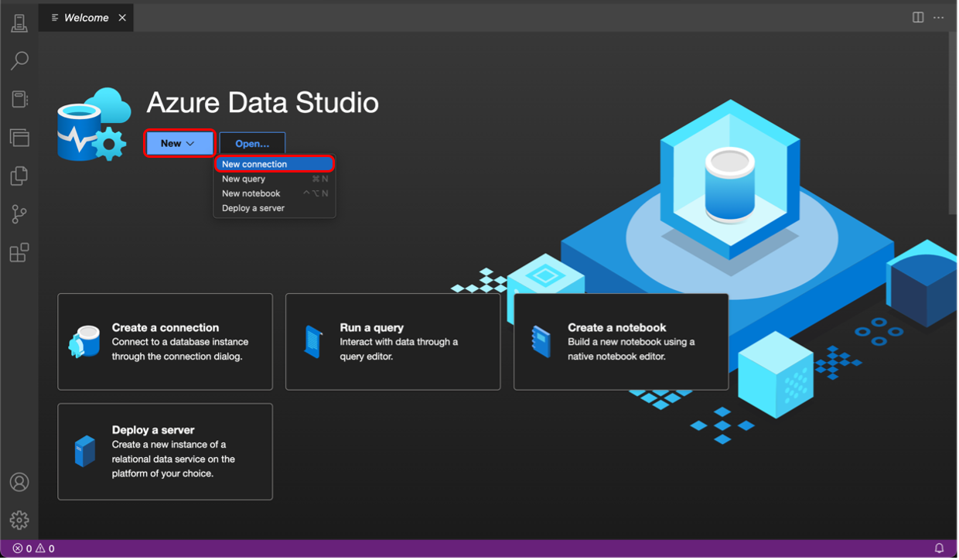Close the Welcome tab
The width and height of the screenshot is (959, 560).
122,18
